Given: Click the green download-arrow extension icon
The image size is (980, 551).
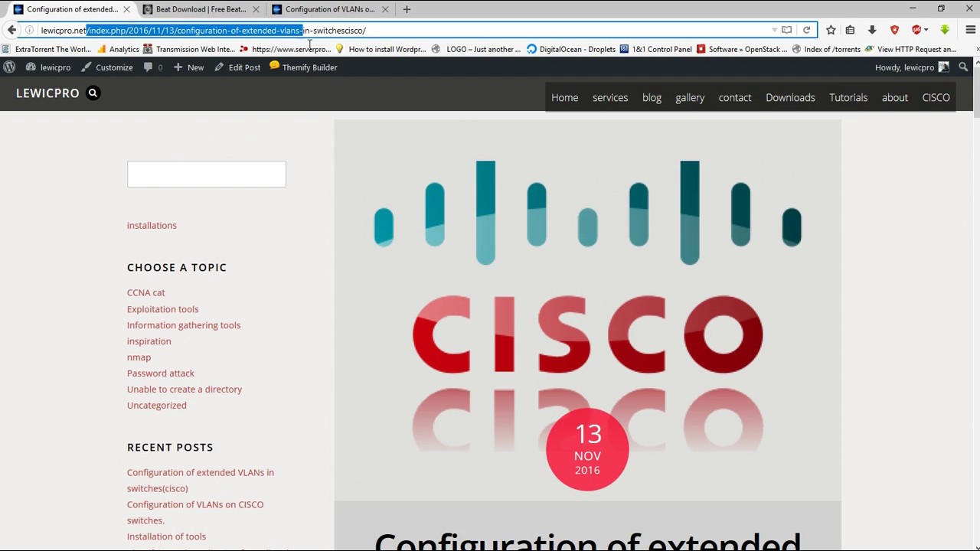Looking at the screenshot, I should (x=945, y=30).
